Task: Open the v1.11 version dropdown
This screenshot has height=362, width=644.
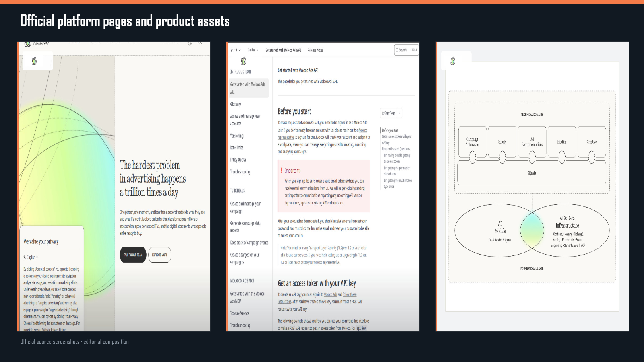Action: (x=236, y=50)
